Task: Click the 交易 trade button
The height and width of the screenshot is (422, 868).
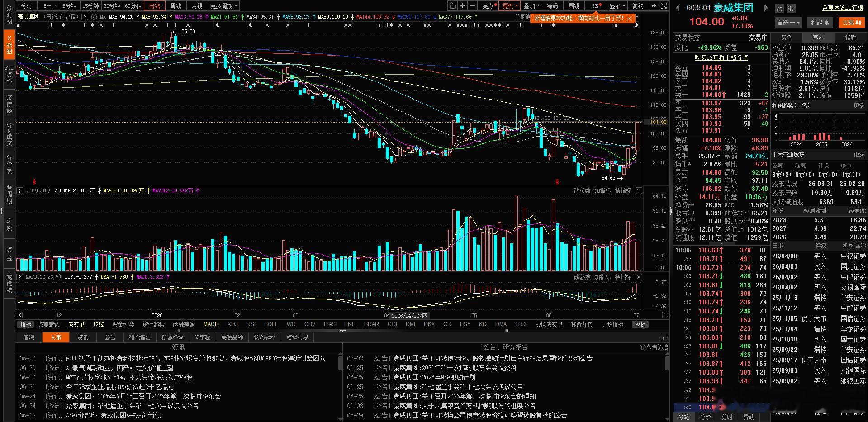Action: point(852,22)
